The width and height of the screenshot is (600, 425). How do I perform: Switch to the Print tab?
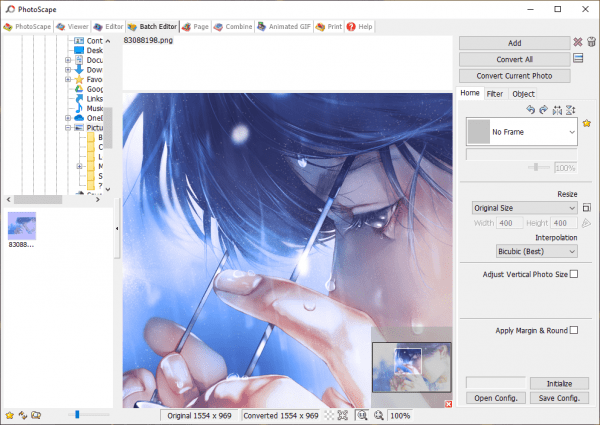[x=329, y=26]
